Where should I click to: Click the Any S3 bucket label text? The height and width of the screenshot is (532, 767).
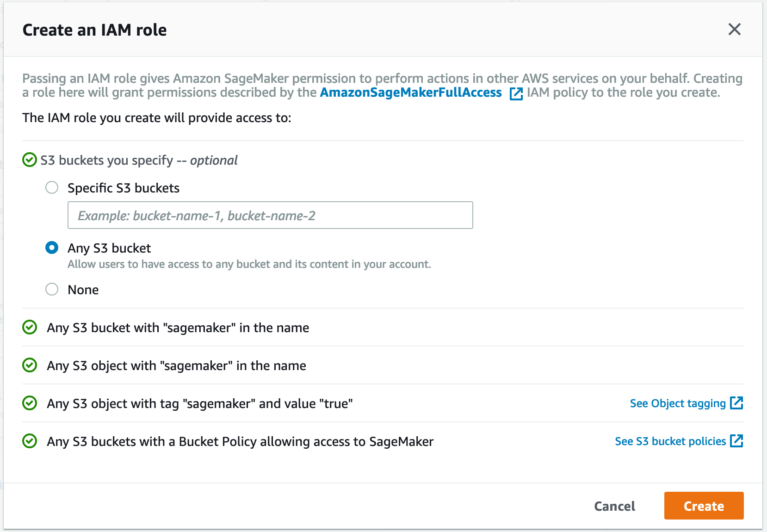pos(109,248)
